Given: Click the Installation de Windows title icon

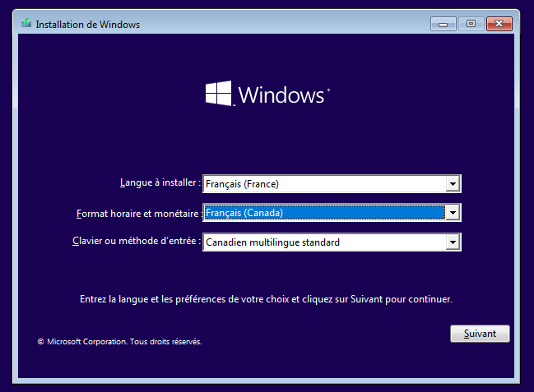Looking at the screenshot, I should click(26, 24).
